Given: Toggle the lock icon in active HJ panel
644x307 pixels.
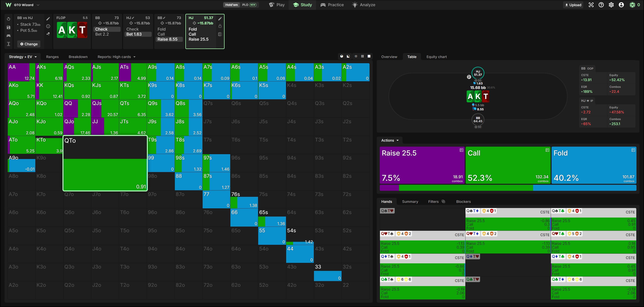Looking at the screenshot, I should pos(220,26).
